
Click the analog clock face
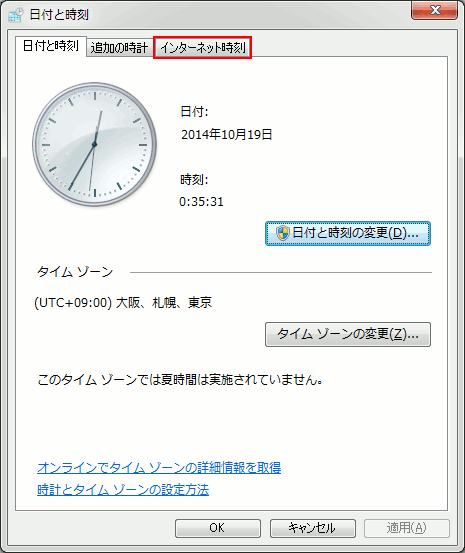[x=95, y=144]
